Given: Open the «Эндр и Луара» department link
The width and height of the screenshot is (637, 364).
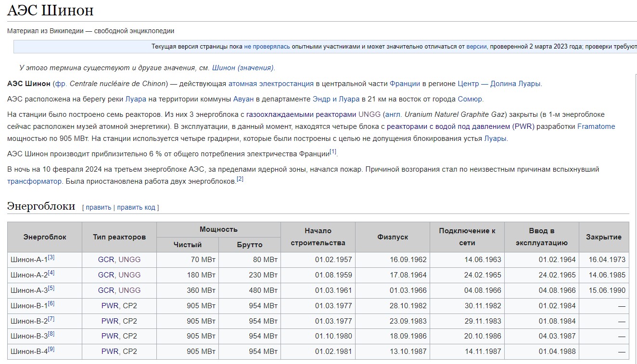Looking at the screenshot, I should click(336, 99).
